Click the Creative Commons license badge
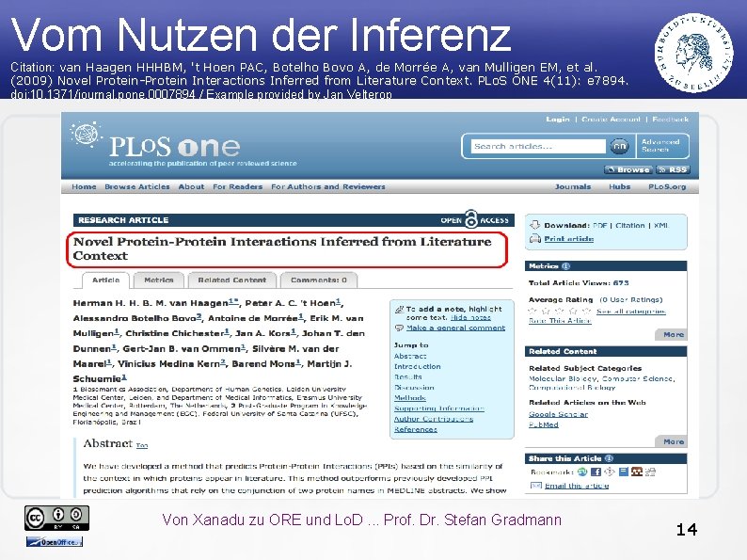The width and height of the screenshot is (747, 560). click(x=56, y=518)
